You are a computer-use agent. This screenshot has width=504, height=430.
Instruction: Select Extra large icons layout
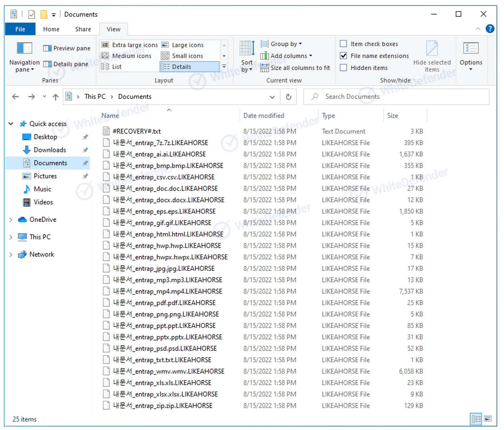[x=130, y=45]
